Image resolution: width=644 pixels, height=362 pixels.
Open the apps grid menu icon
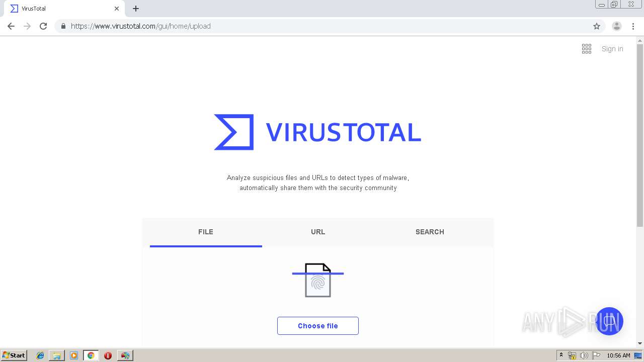click(587, 49)
